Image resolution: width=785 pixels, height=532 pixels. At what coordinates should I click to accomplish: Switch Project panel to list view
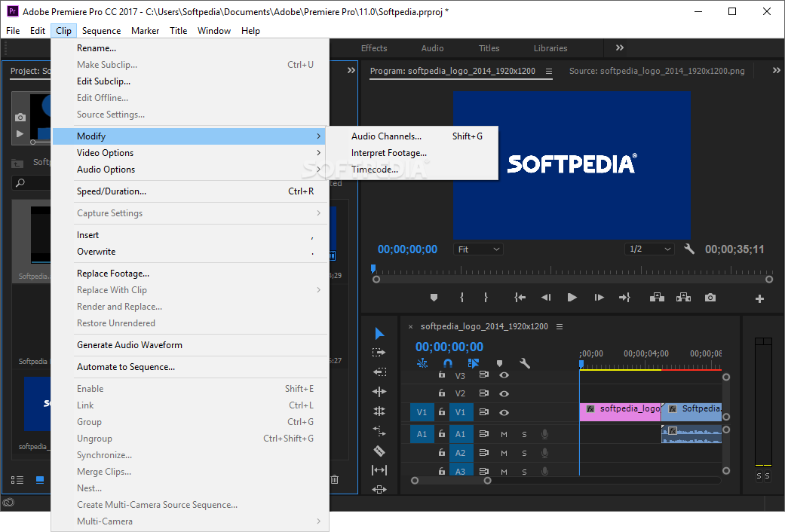(x=17, y=480)
